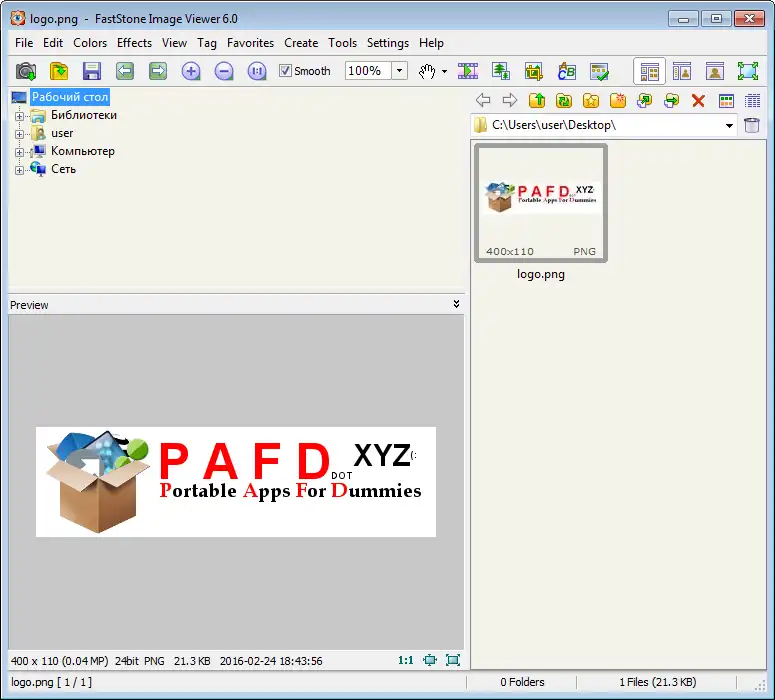Click Move To Folder icon
Image resolution: width=775 pixels, height=700 pixels.
(x=672, y=100)
